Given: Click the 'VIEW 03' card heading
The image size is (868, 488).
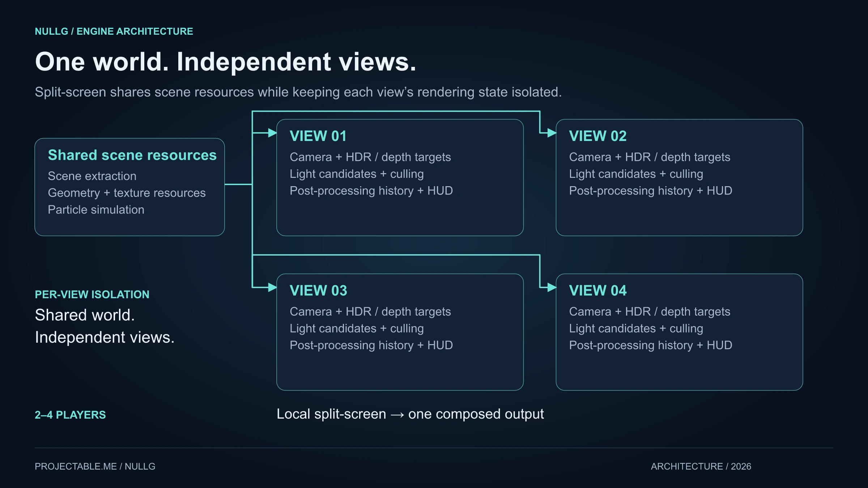Looking at the screenshot, I should click(318, 291).
